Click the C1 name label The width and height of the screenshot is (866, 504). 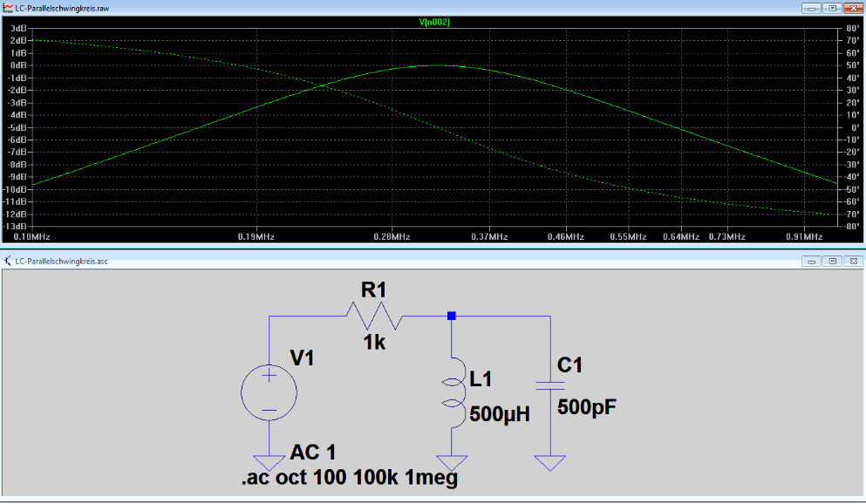[x=569, y=364]
